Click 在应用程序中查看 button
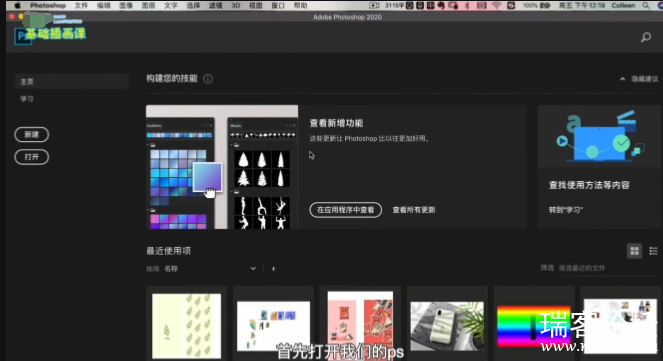663x361 pixels. pos(345,210)
